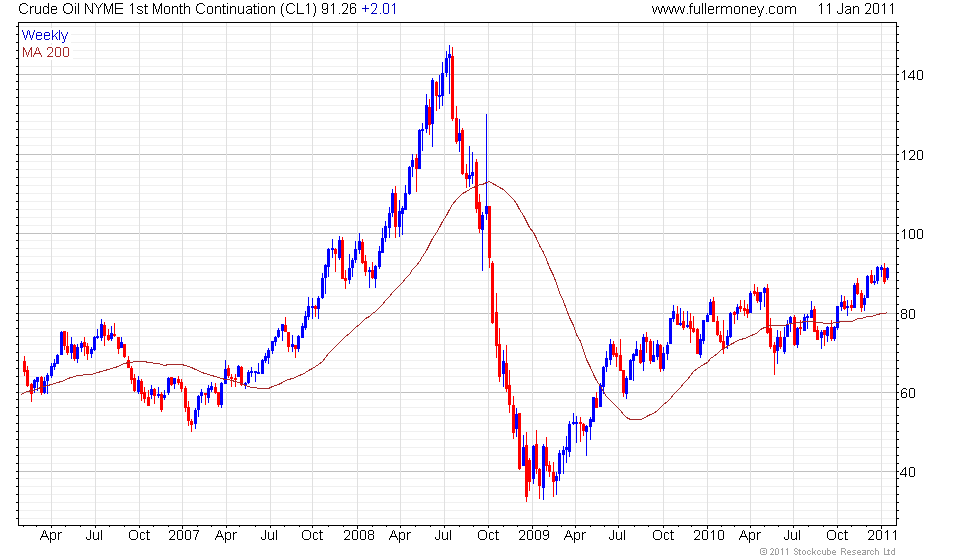
Task: Click the 2010 year label on time axis
Action: click(x=708, y=536)
